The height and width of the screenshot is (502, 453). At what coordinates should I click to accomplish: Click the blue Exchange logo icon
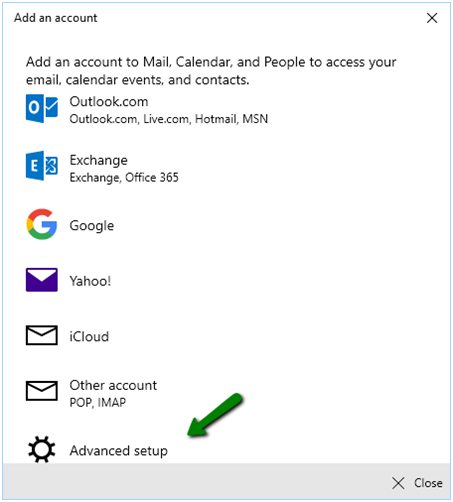tap(42, 166)
